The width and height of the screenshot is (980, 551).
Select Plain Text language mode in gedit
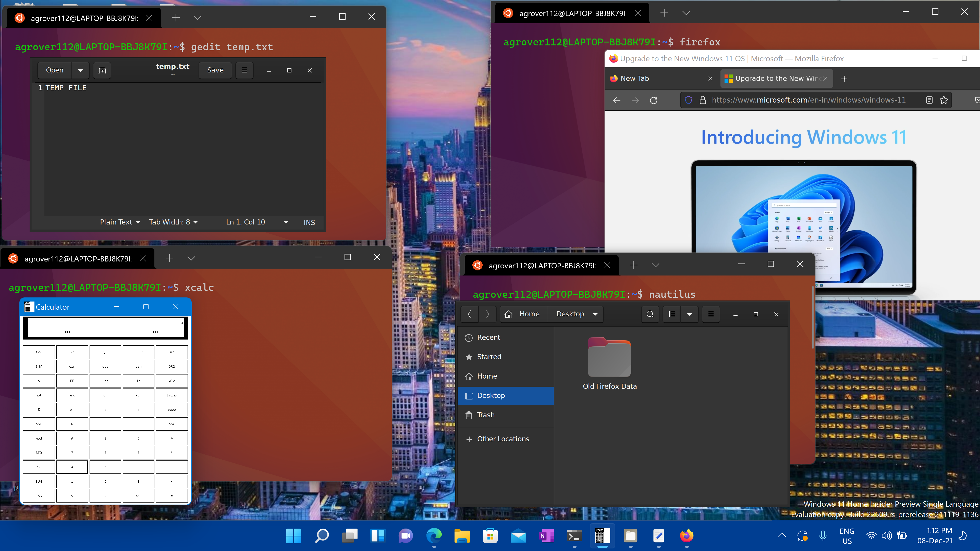pyautogui.click(x=118, y=222)
